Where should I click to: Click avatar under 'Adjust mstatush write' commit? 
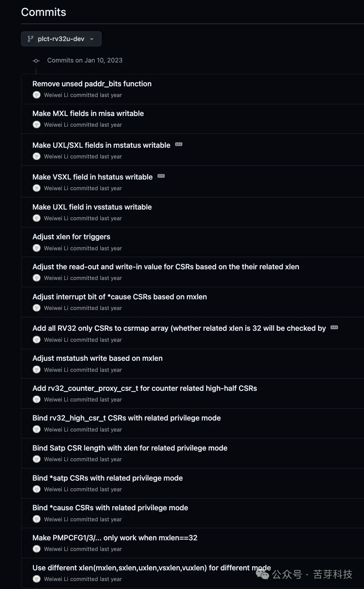[37, 370]
